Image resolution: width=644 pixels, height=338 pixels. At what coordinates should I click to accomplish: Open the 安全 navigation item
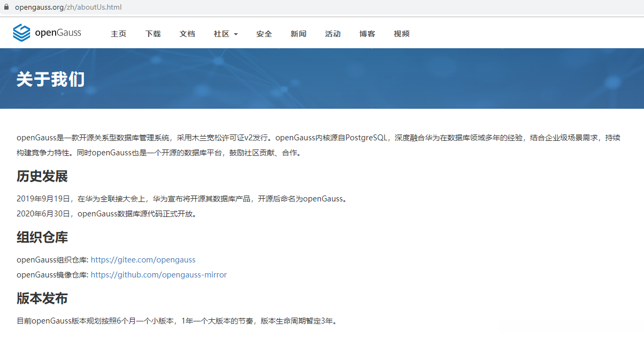[x=264, y=34]
